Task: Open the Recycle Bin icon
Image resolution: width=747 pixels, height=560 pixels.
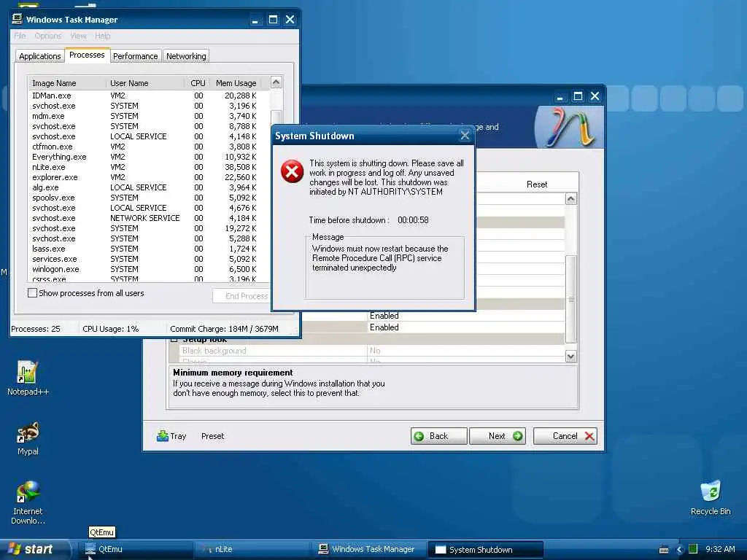Action: pyautogui.click(x=711, y=497)
